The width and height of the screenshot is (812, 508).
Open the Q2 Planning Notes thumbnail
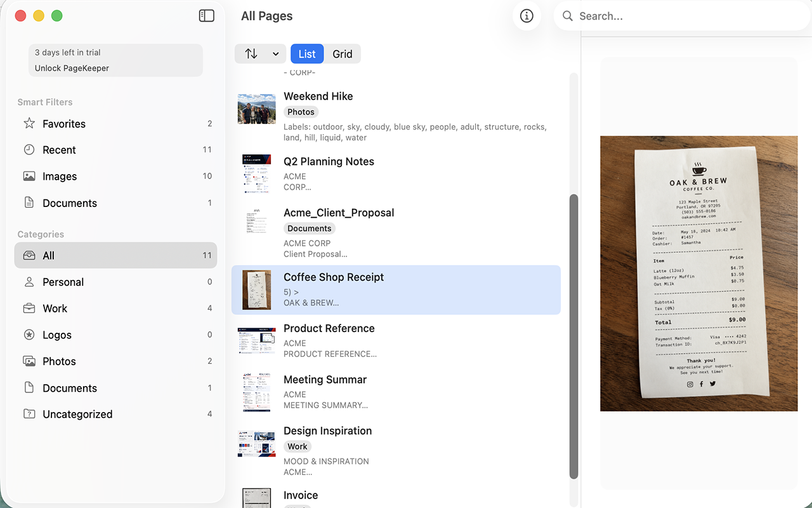(x=257, y=173)
